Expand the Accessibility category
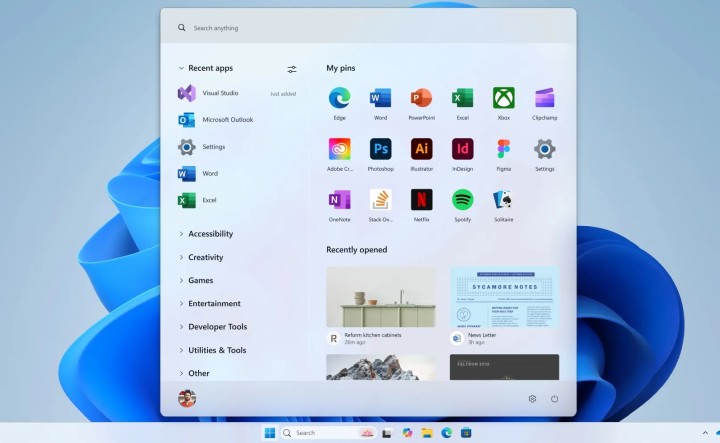This screenshot has height=443, width=720. [210, 234]
